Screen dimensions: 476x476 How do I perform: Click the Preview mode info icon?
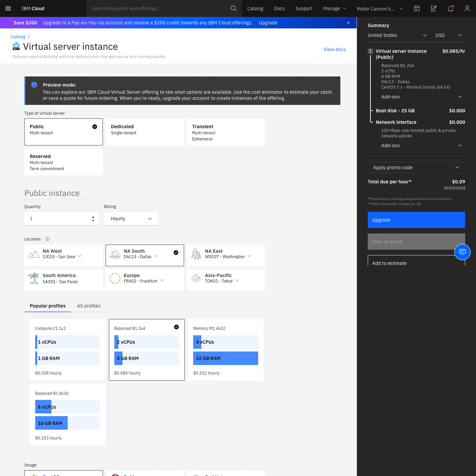[34, 85]
